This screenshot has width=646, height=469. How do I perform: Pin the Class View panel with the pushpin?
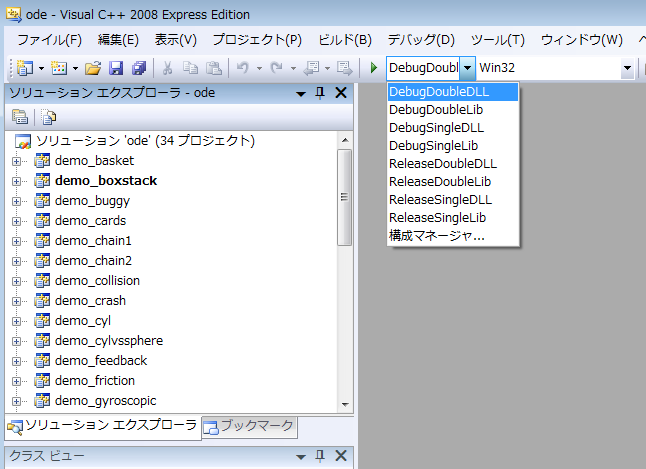[x=320, y=456]
